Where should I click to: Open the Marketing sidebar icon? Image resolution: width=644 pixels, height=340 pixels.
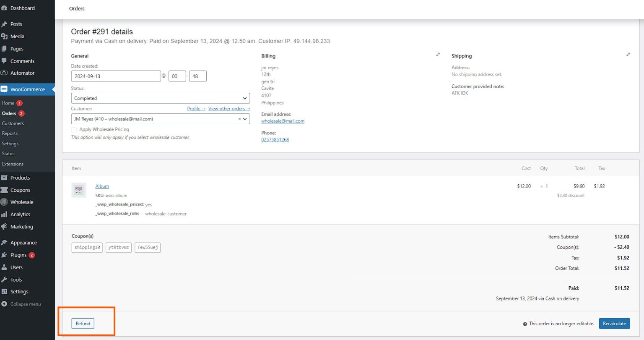click(6, 227)
